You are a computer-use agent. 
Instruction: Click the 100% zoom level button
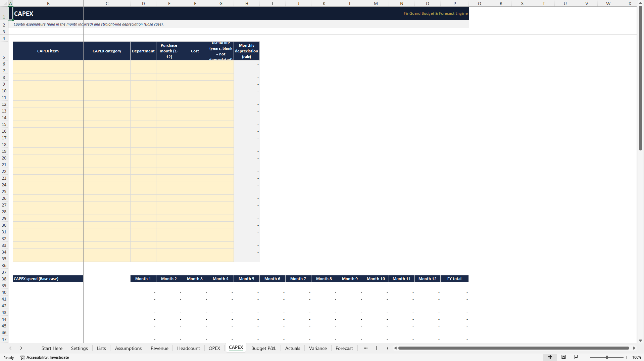pyautogui.click(x=637, y=357)
